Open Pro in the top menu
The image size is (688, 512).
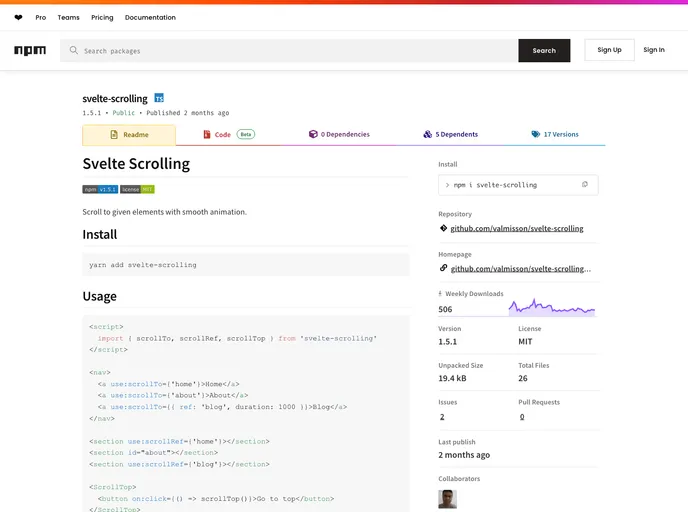point(41,18)
